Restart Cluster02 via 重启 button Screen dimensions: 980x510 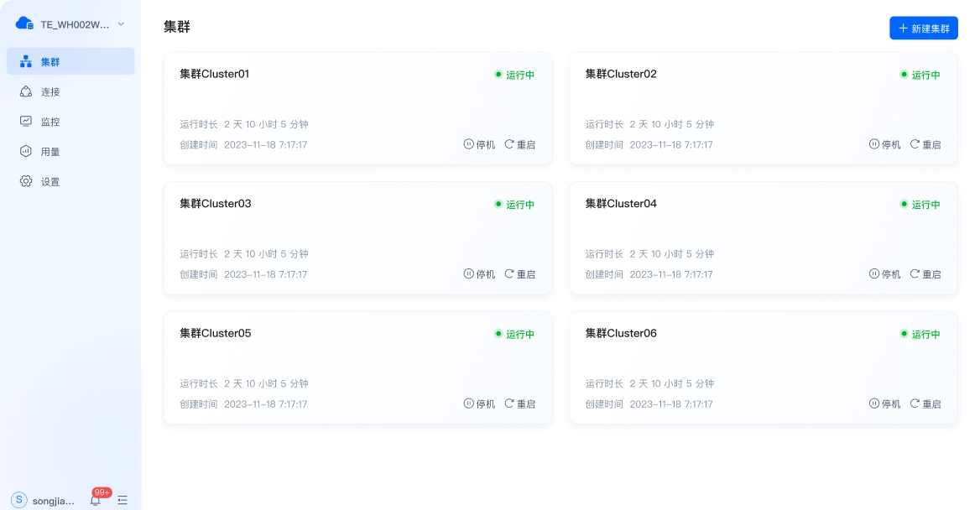(x=925, y=144)
